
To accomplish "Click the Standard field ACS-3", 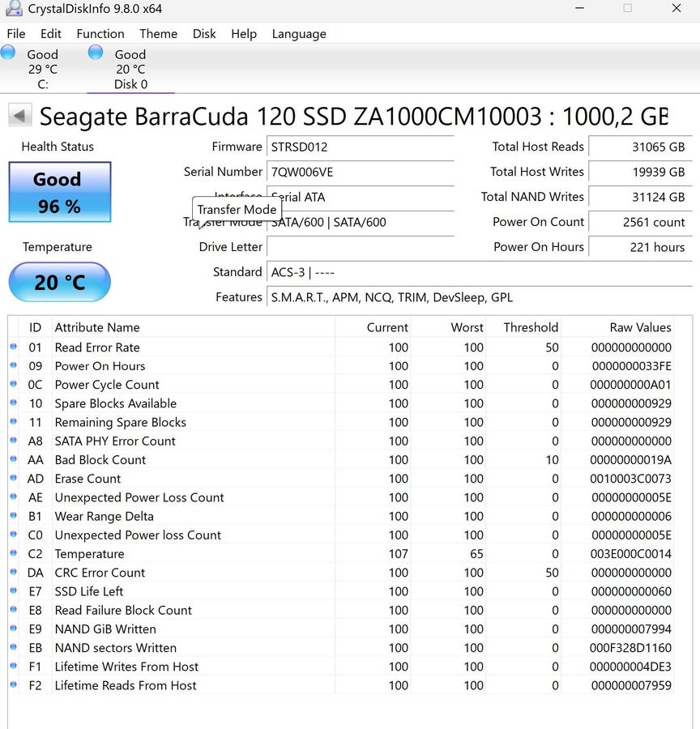I will (x=480, y=272).
